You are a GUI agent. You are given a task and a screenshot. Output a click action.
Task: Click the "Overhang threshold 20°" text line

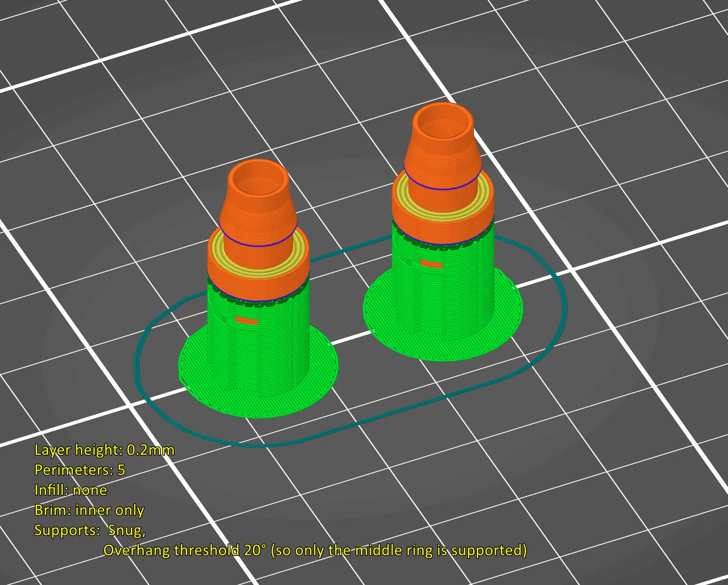coord(315,550)
